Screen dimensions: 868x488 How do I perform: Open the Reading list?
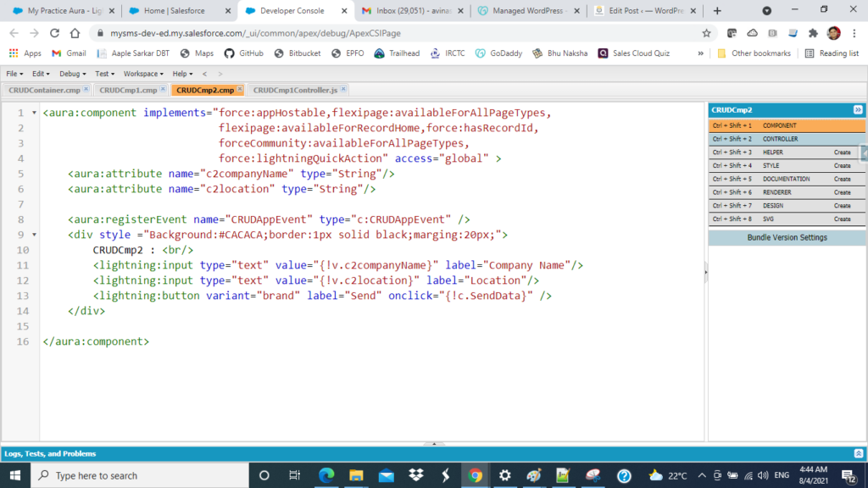tap(832, 53)
